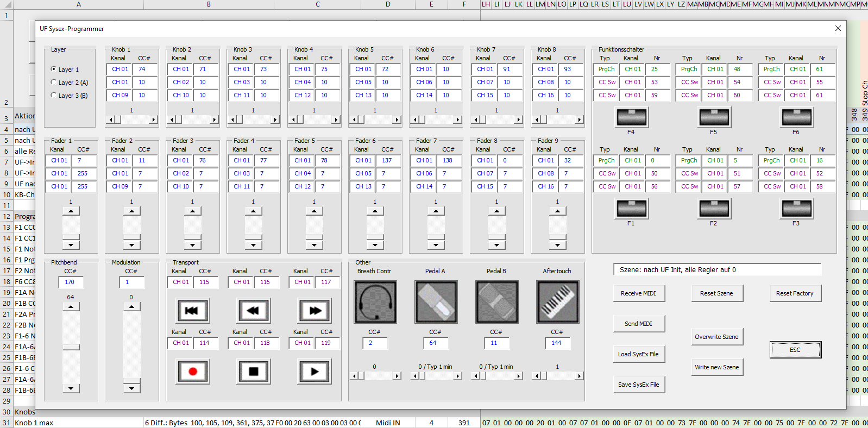
Task: Enable the Layer 2 (A) option
Action: pyautogui.click(x=53, y=82)
